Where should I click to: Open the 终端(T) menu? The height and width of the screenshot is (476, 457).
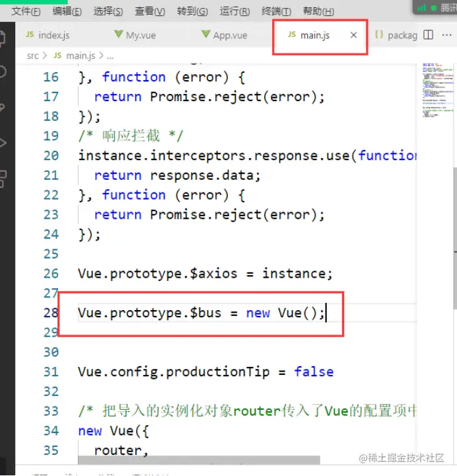[276, 11]
